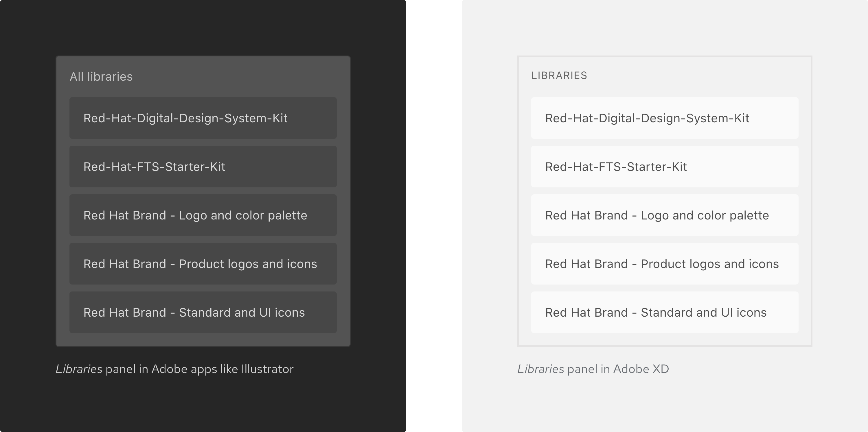Viewport: 868px width, 432px height.
Task: Click "Adobe apps" text in the dark caption
Action: click(x=184, y=369)
